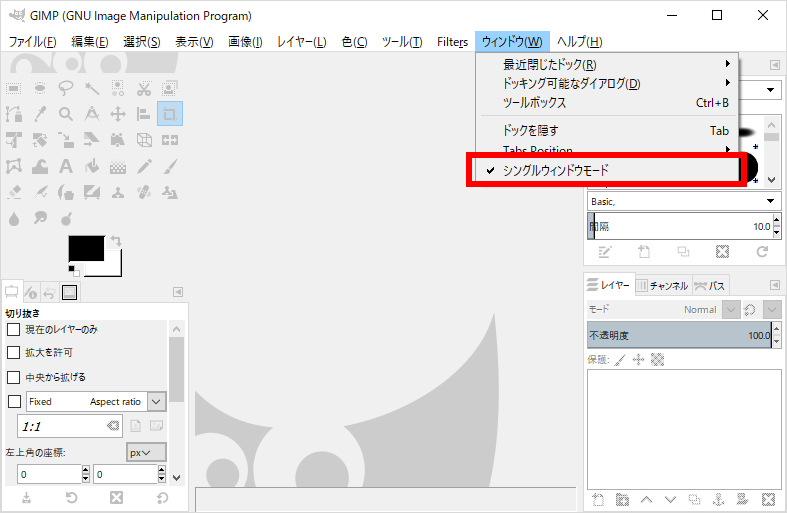The width and height of the screenshot is (787, 513).
Task: Anchor floating layer button
Action: 719,499
